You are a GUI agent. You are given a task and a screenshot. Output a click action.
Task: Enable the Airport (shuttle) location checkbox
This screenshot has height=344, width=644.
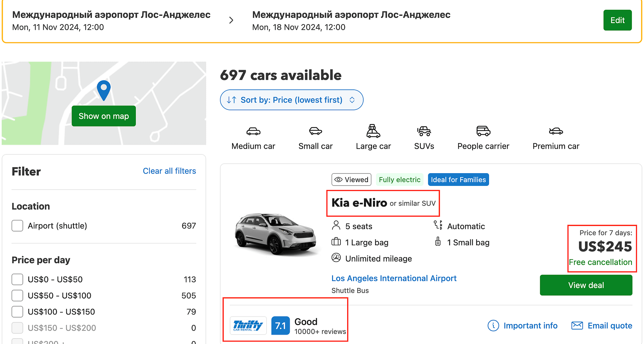pyautogui.click(x=17, y=226)
